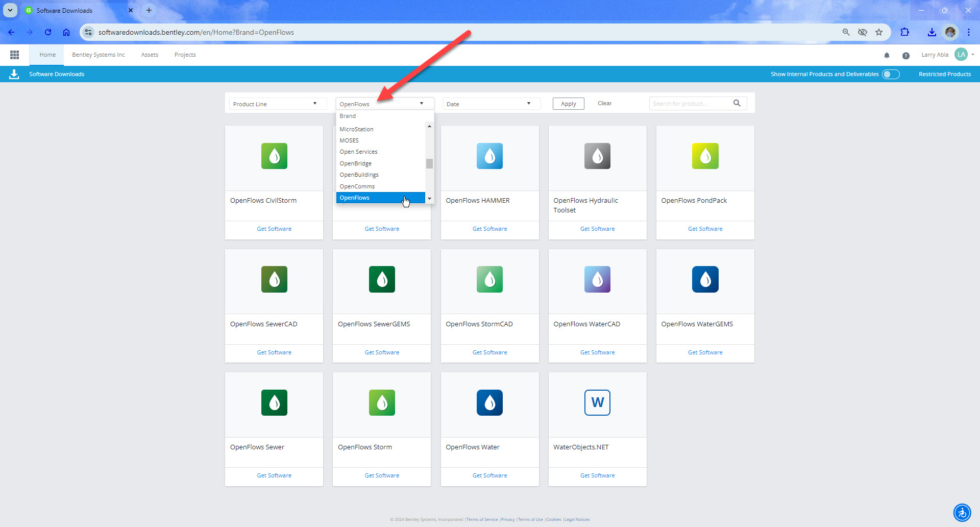
Task: Open the accessibility widget icon
Action: [962, 512]
